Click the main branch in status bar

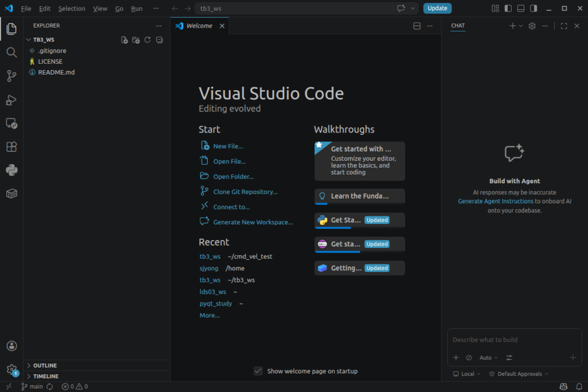tap(32, 386)
